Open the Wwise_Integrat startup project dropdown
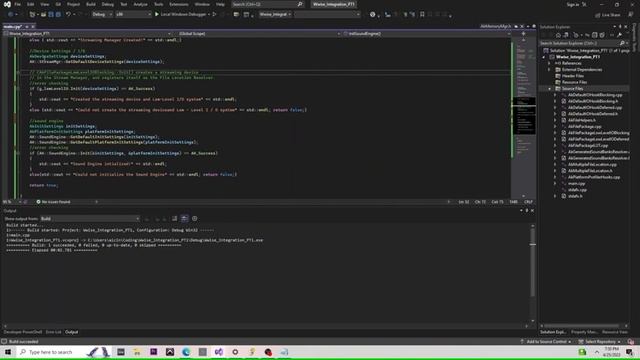Viewport: 640px width, 360px height. point(275,14)
